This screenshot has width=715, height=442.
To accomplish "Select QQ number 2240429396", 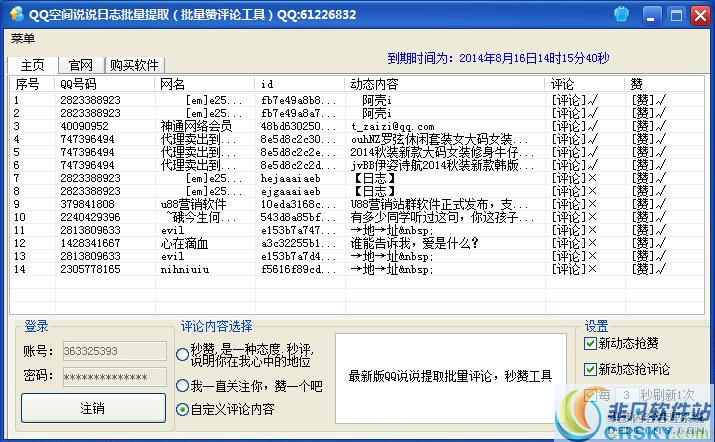I will [x=90, y=217].
